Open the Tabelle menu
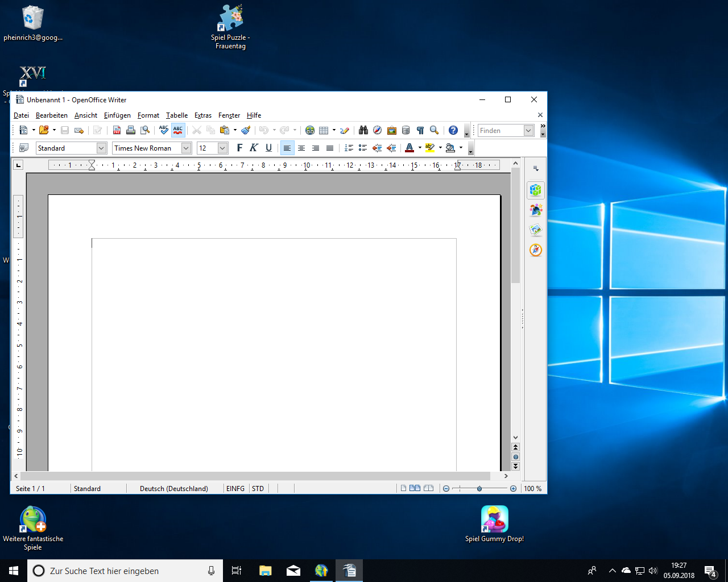728x582 pixels. (177, 115)
